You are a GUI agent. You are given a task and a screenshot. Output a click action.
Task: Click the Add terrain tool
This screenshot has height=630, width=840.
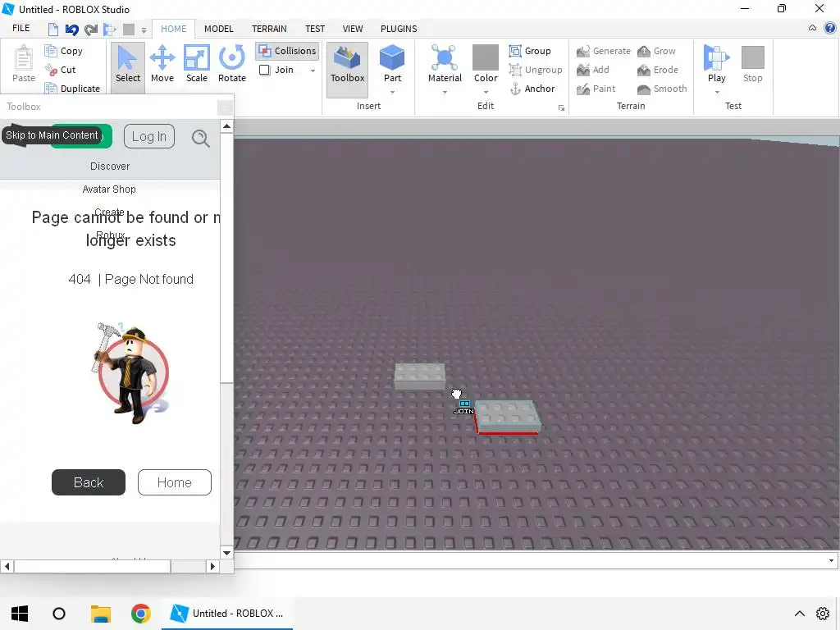(593, 70)
